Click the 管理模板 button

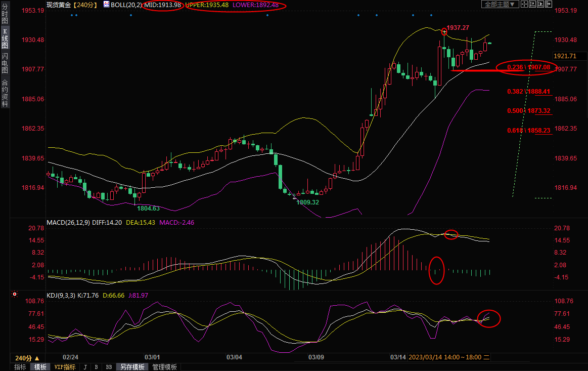tap(164, 367)
